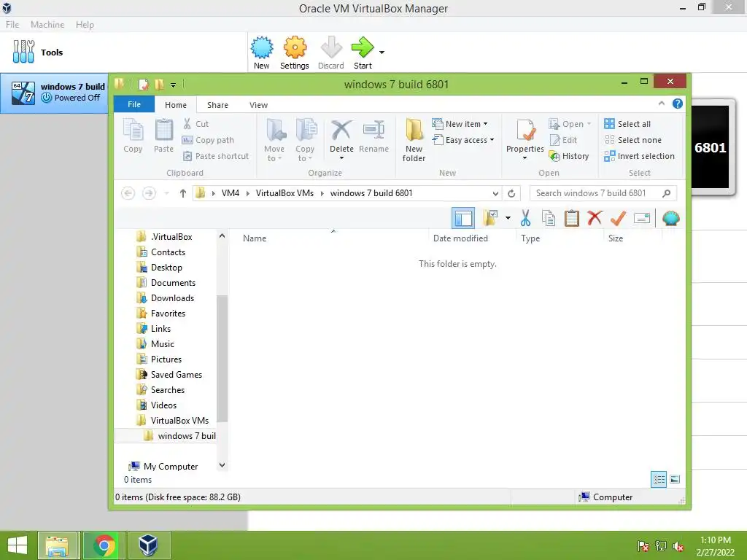Select windows 7 build VM in list
This screenshot has width=747, height=560.
pyautogui.click(x=54, y=93)
